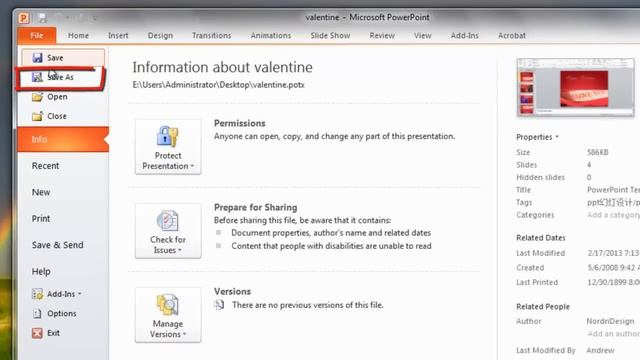This screenshot has width=640, height=360.
Task: Switch to the Insert tab
Action: [118, 36]
